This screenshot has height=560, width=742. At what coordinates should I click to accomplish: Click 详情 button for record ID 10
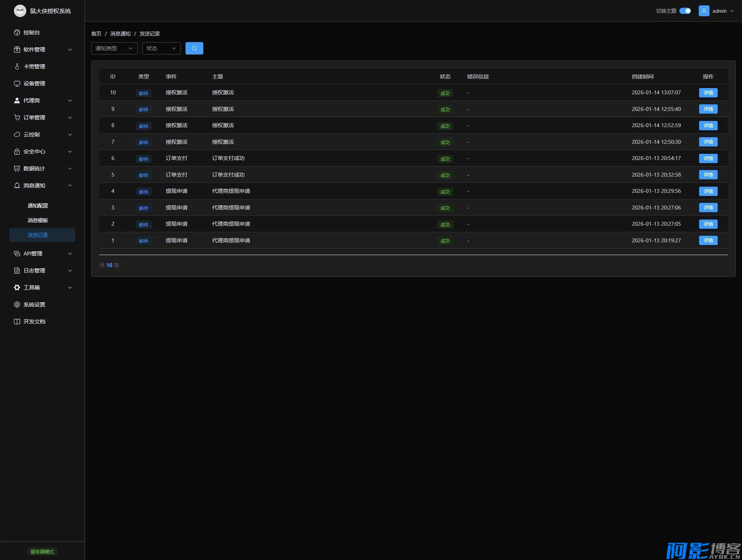[708, 93]
